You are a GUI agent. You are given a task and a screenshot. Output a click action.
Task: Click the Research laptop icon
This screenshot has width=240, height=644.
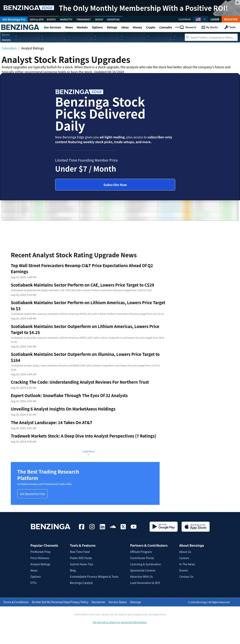[x=182, y=27]
